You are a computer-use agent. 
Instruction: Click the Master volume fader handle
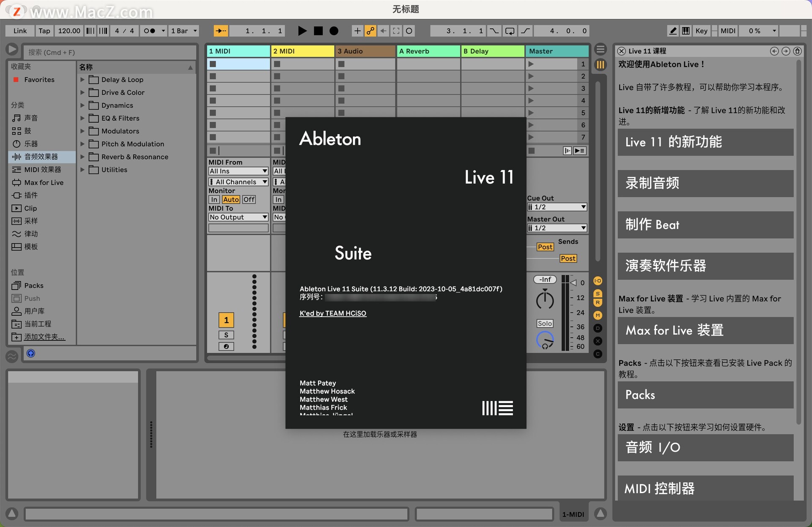tap(573, 282)
